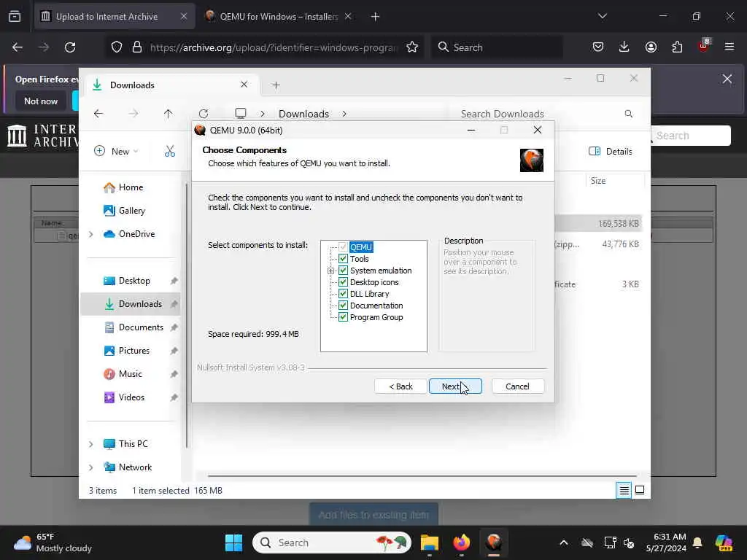Open a new Firefox tab
Viewport: 747px width, 560px height.
pyautogui.click(x=376, y=17)
